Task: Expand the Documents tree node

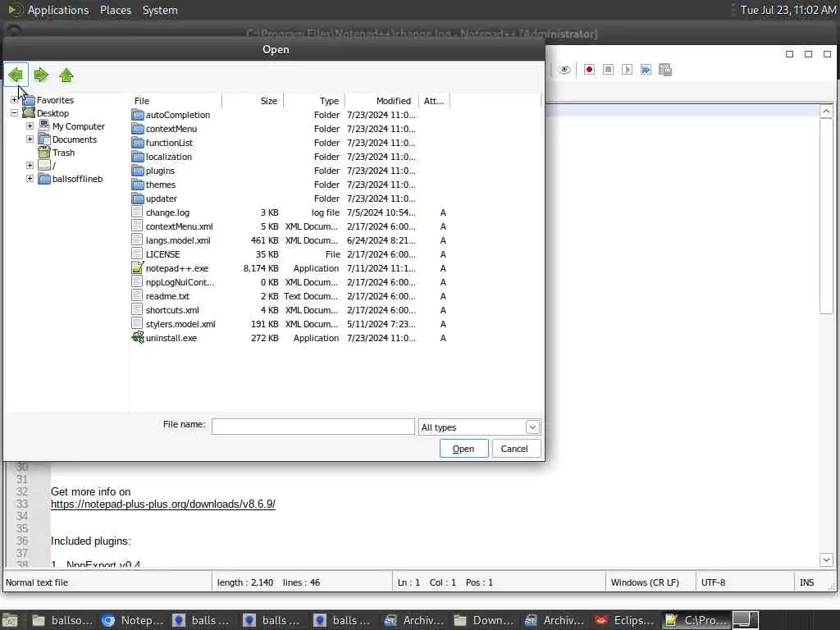Action: click(30, 139)
